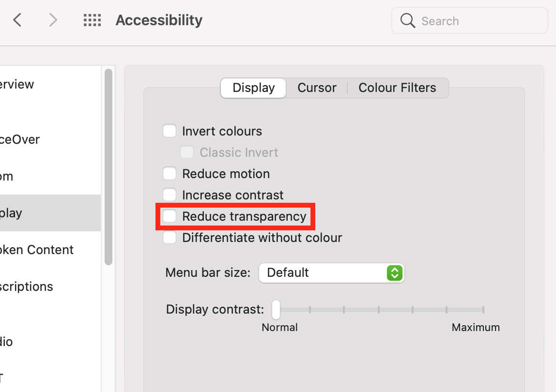Viewport: 556px width, 392px height.
Task: Check Increase contrast
Action: point(170,195)
